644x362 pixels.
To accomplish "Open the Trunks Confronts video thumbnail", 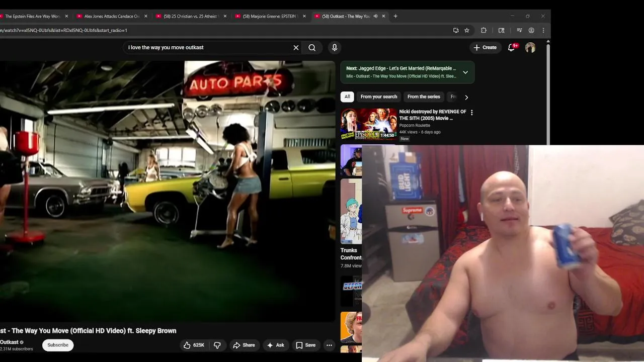I will click(x=351, y=212).
